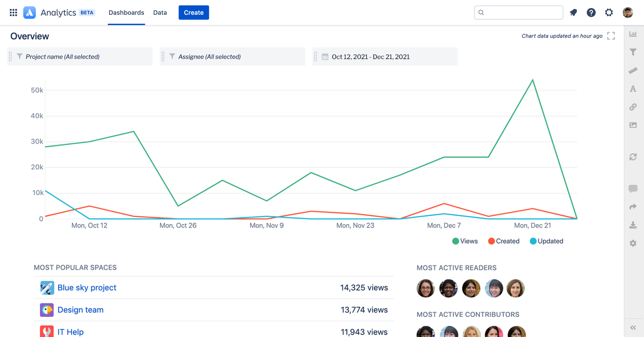Open the Assignee filter dropdown
The width and height of the screenshot is (644, 337).
pyautogui.click(x=232, y=56)
